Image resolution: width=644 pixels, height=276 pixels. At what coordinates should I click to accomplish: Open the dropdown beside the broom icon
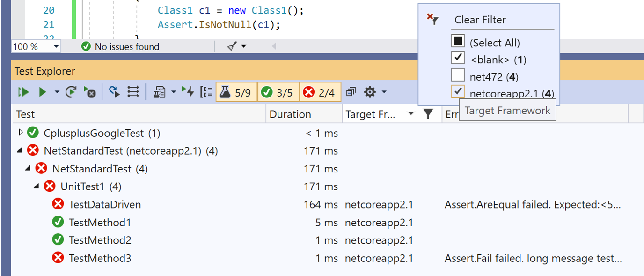tap(243, 46)
